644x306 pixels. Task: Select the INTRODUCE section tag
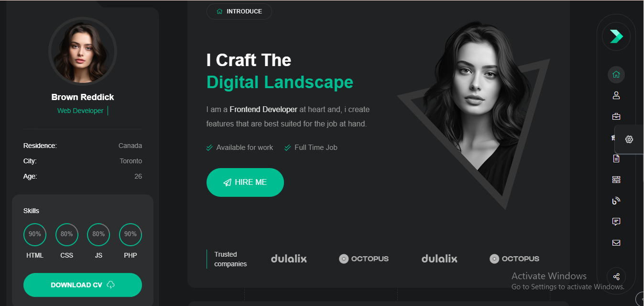(239, 11)
